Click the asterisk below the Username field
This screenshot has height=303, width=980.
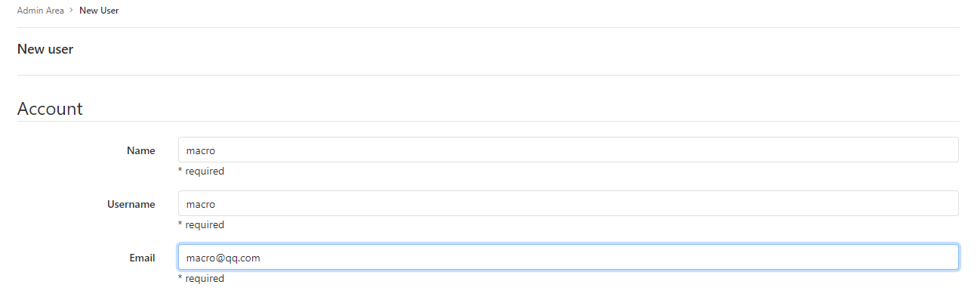point(180,225)
